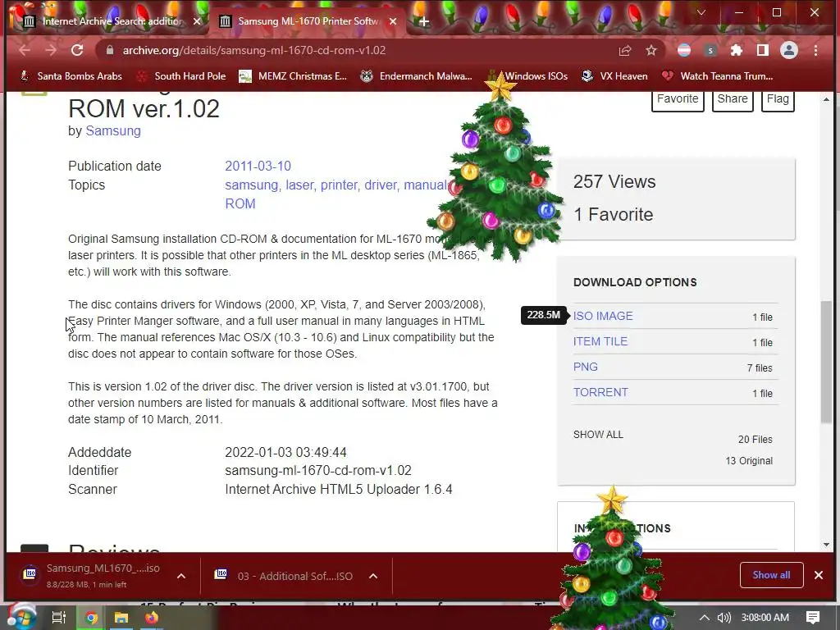Click SHOW ALL download files
840x630 pixels.
pyautogui.click(x=598, y=435)
